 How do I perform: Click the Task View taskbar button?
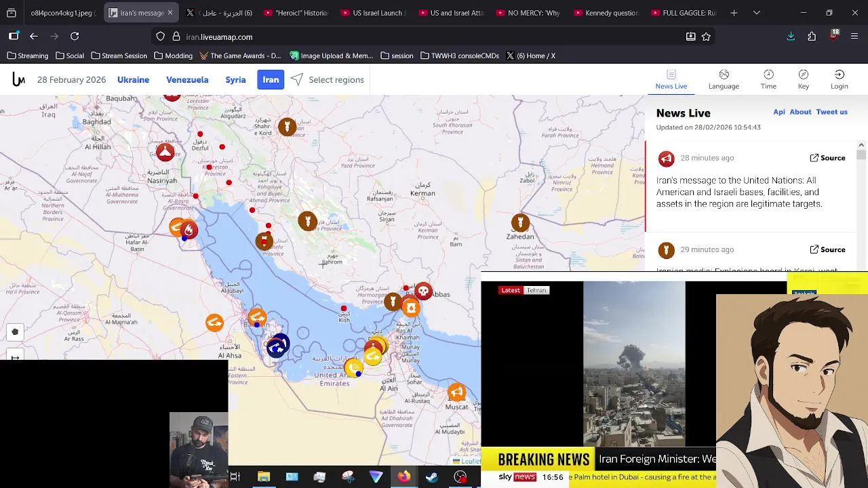coord(235,477)
